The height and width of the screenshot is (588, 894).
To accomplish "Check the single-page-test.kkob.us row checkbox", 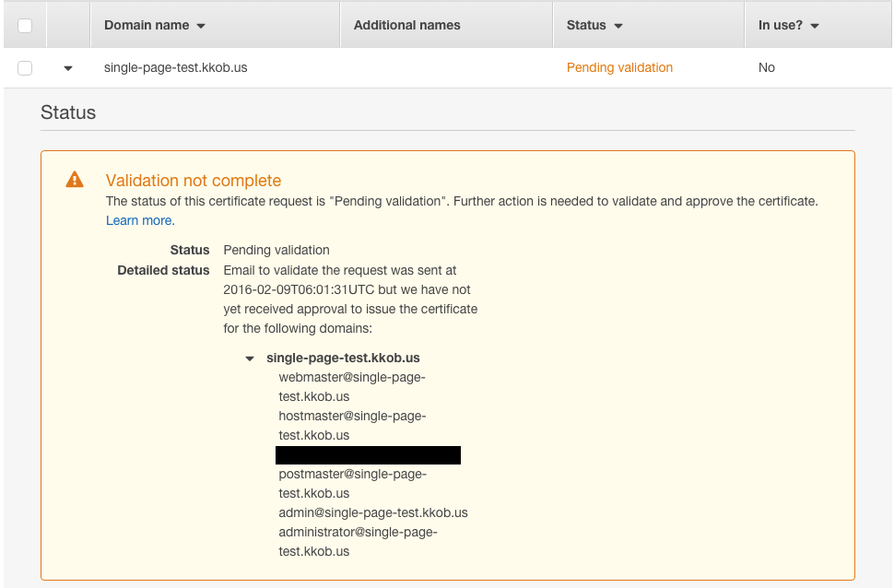I will coord(25,68).
